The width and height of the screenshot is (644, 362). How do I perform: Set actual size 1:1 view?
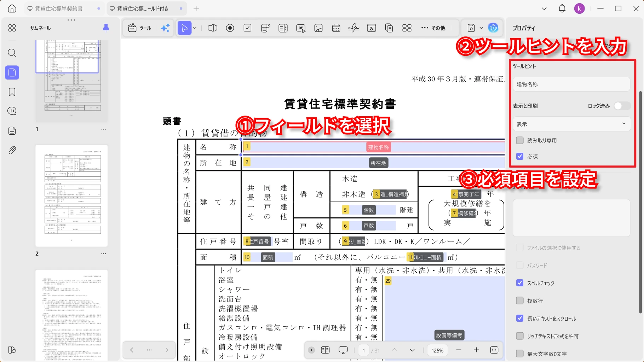(x=494, y=350)
